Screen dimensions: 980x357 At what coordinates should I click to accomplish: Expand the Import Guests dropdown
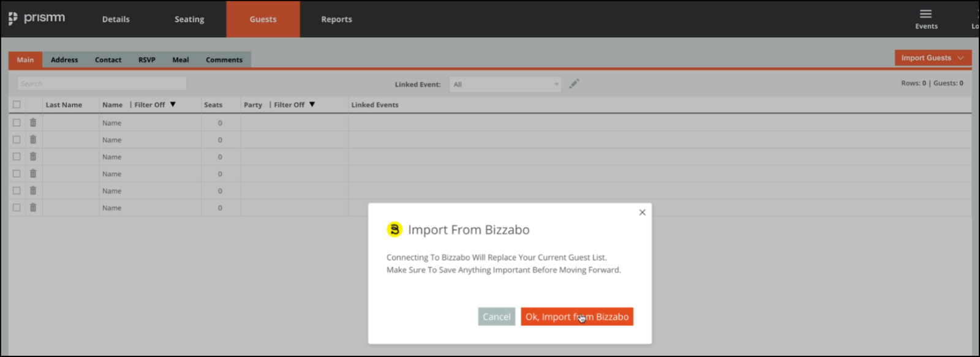(933, 58)
